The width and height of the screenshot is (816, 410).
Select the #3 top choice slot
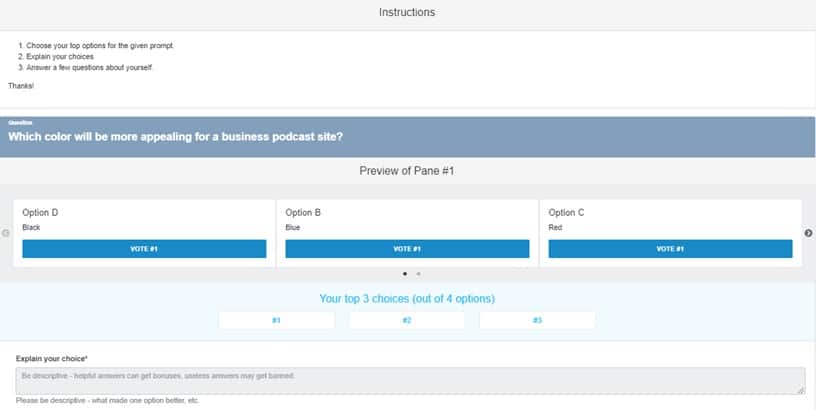coord(537,320)
